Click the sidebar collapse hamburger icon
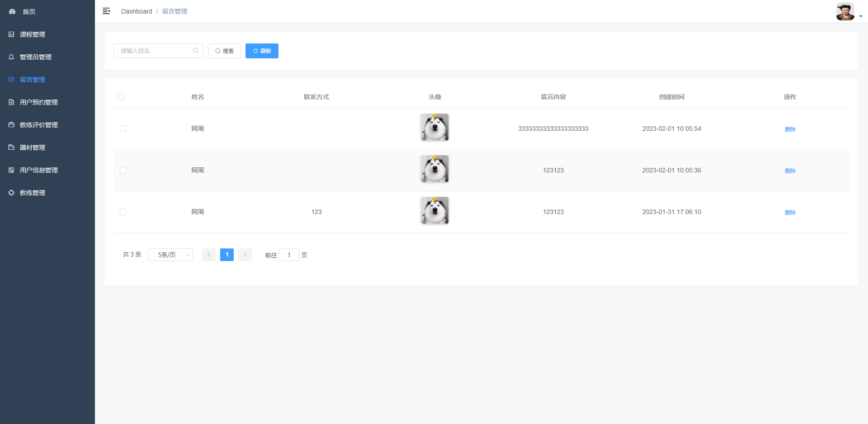The height and width of the screenshot is (424, 868). click(x=106, y=11)
